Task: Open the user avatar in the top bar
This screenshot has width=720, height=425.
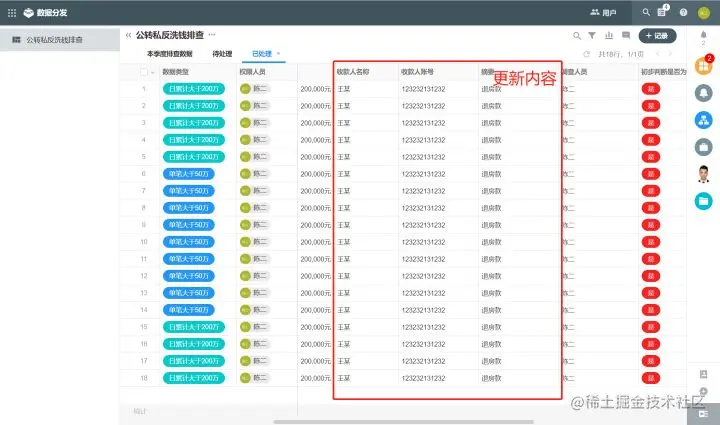Action: click(x=704, y=13)
